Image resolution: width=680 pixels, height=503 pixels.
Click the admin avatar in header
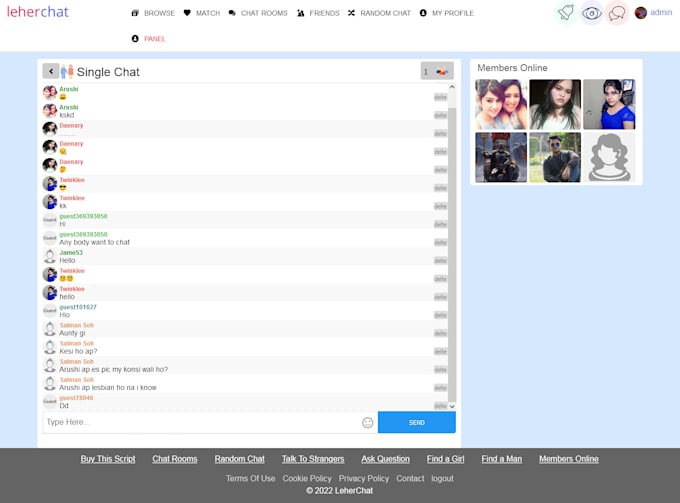tap(641, 13)
